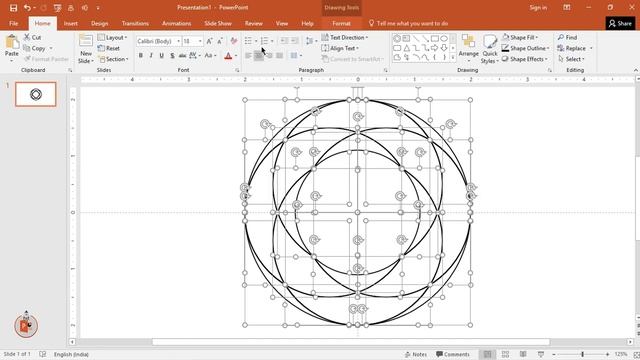Image resolution: width=640 pixels, height=360 pixels.
Task: Select the triangle shape in shapes gallery
Action: 407,48
